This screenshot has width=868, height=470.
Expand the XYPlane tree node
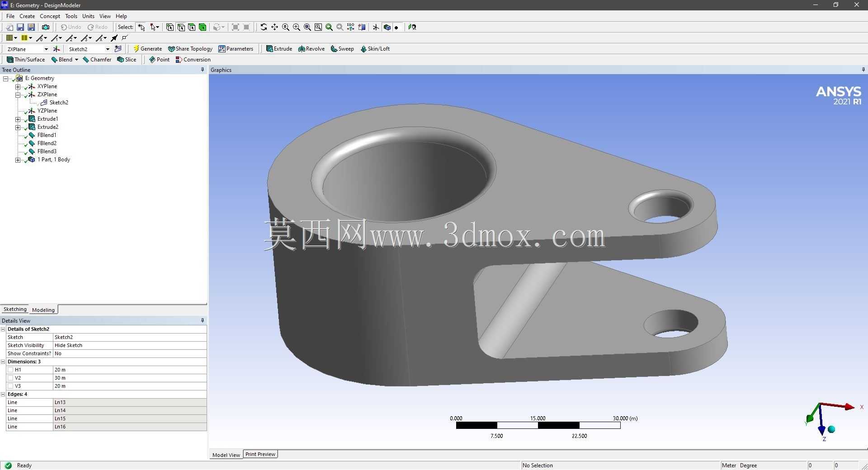[x=18, y=87]
